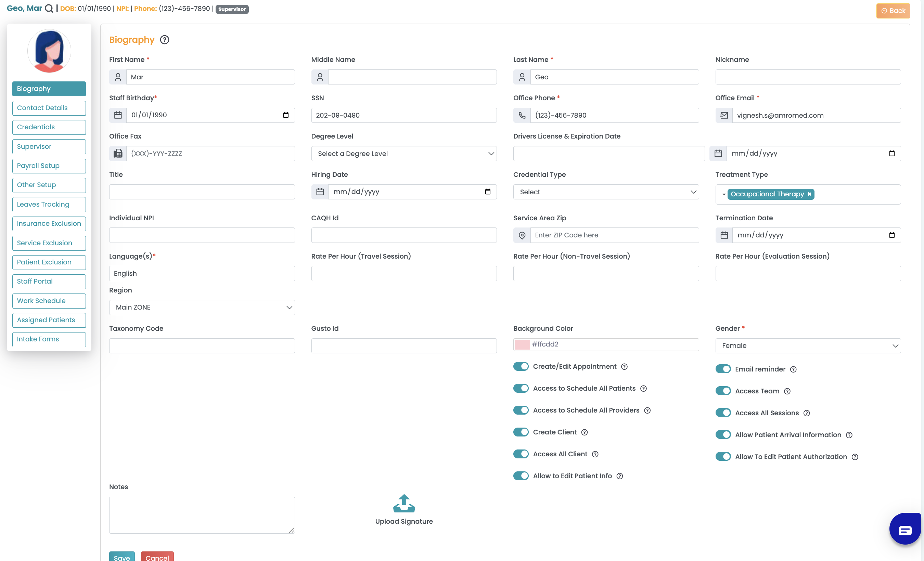Click into the Language(s) field showing English
The height and width of the screenshot is (561, 924).
pyautogui.click(x=202, y=274)
